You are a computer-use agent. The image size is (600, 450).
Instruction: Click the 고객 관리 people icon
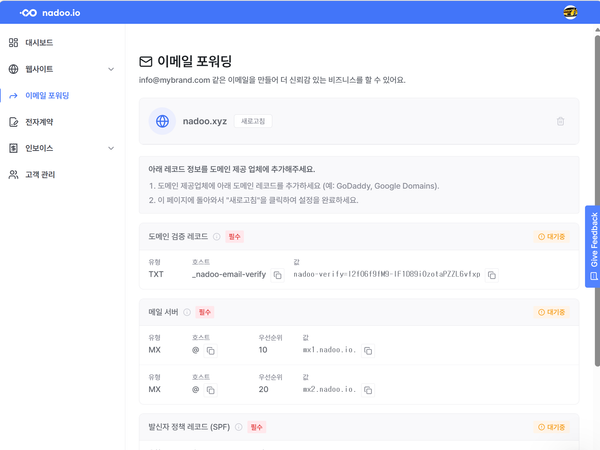13,174
